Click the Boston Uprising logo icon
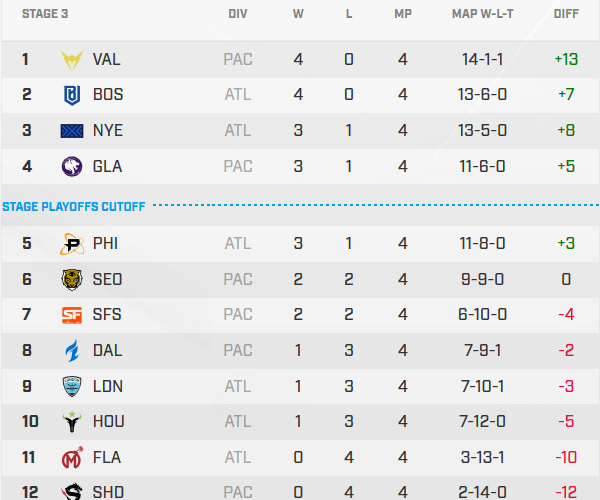600x500 pixels. pos(73,95)
